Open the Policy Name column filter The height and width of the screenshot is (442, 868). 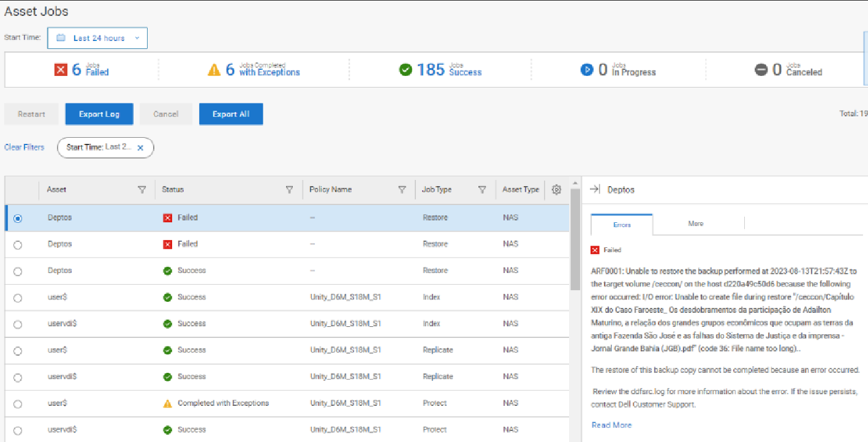(x=402, y=190)
